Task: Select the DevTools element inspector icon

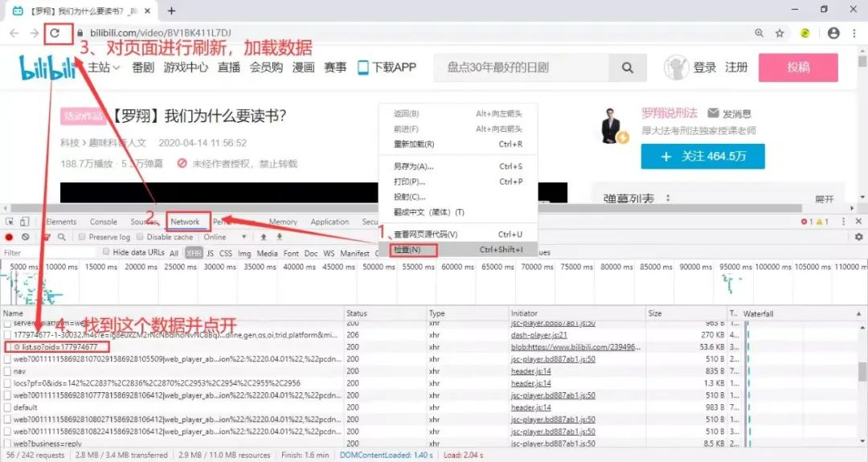Action: (x=10, y=221)
